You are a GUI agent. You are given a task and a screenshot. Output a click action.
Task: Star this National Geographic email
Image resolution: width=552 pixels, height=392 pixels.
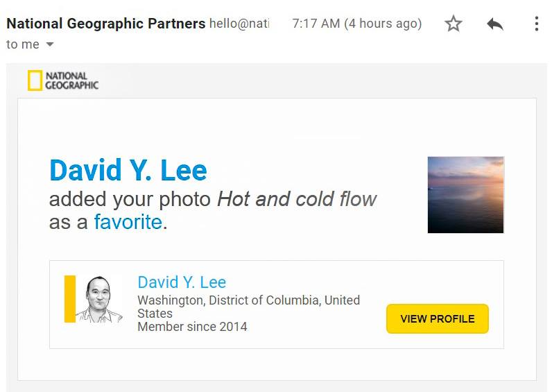click(x=454, y=24)
